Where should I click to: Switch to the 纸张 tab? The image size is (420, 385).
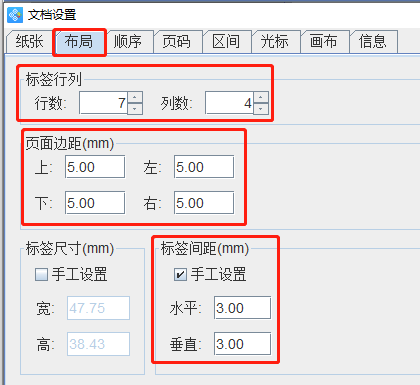[x=29, y=42]
